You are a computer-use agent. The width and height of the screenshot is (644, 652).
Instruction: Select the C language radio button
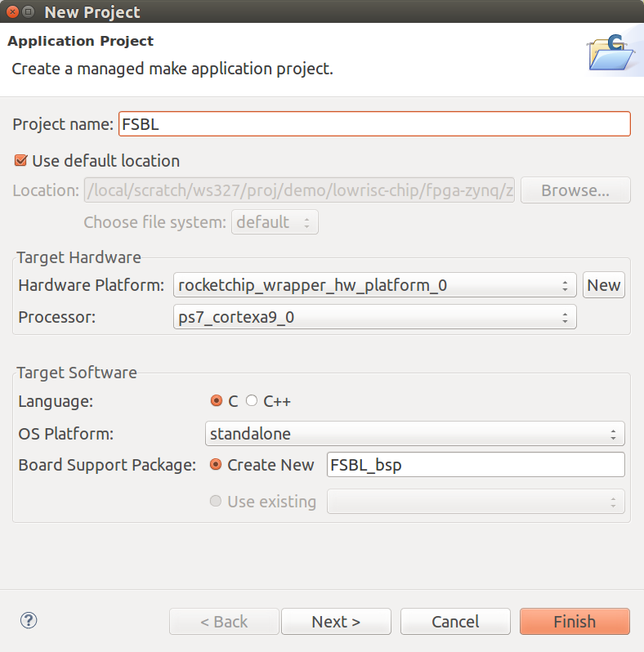[217, 401]
